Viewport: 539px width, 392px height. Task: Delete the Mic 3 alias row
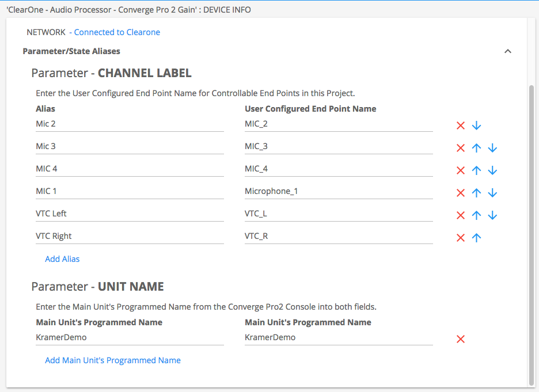pyautogui.click(x=460, y=148)
